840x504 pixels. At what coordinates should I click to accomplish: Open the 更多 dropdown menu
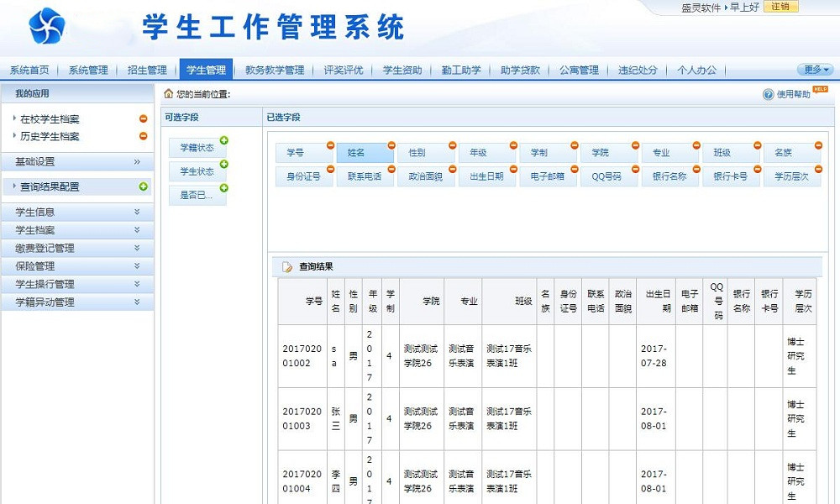tap(815, 70)
